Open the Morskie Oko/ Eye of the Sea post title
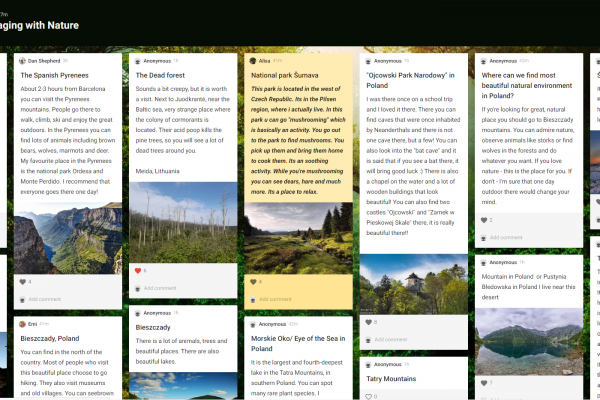The height and width of the screenshot is (400, 600). click(298, 343)
